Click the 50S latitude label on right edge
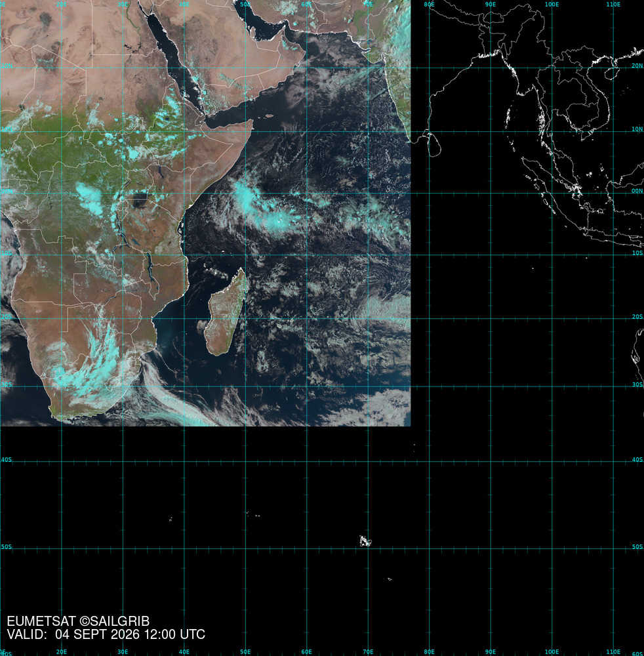Image resolution: width=644 pixels, height=656 pixels. coord(637,546)
